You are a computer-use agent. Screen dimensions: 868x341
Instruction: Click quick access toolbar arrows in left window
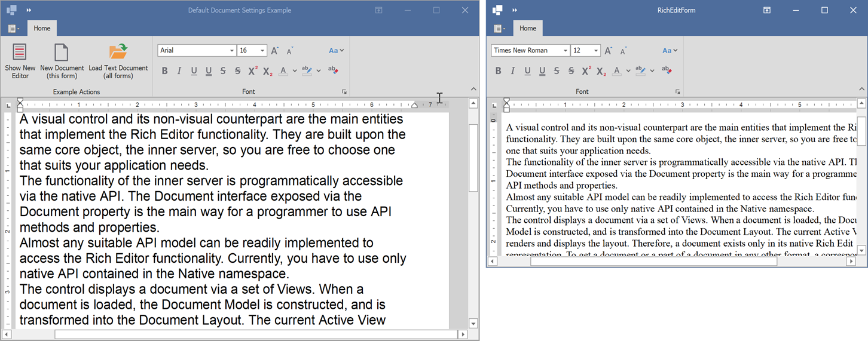[x=29, y=10]
